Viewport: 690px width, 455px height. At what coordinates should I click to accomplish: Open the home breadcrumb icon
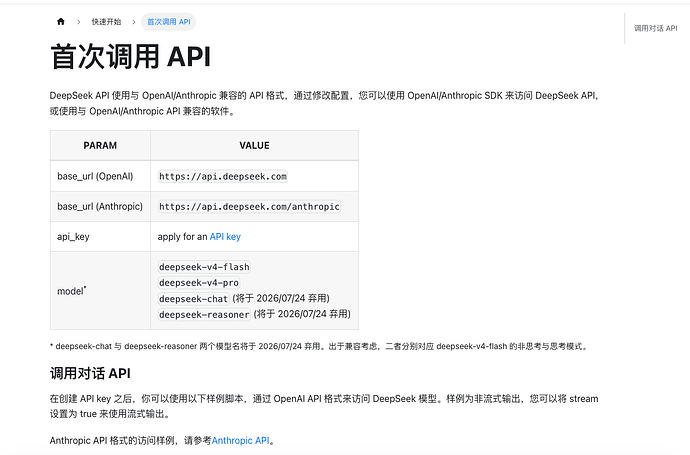(61, 22)
